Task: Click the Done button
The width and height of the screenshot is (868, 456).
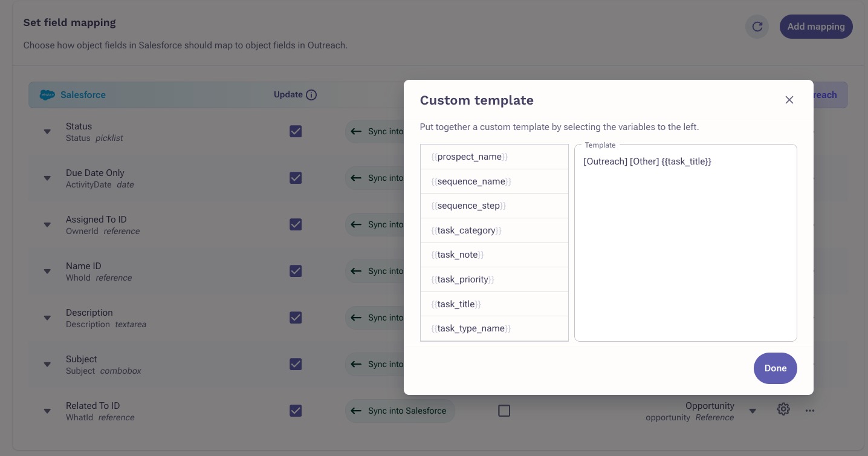Action: coord(775,368)
